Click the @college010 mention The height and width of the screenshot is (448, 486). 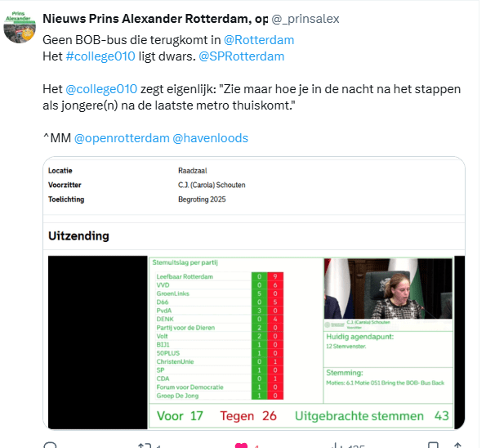pos(101,89)
